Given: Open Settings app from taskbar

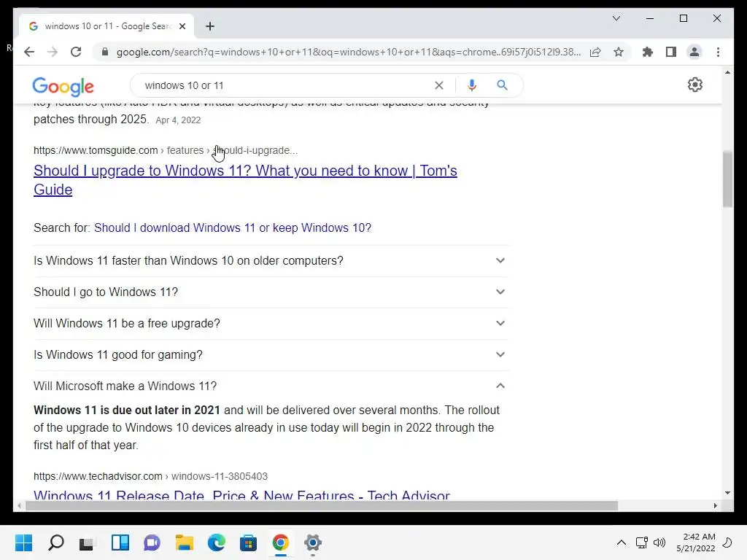Looking at the screenshot, I should [x=312, y=542].
